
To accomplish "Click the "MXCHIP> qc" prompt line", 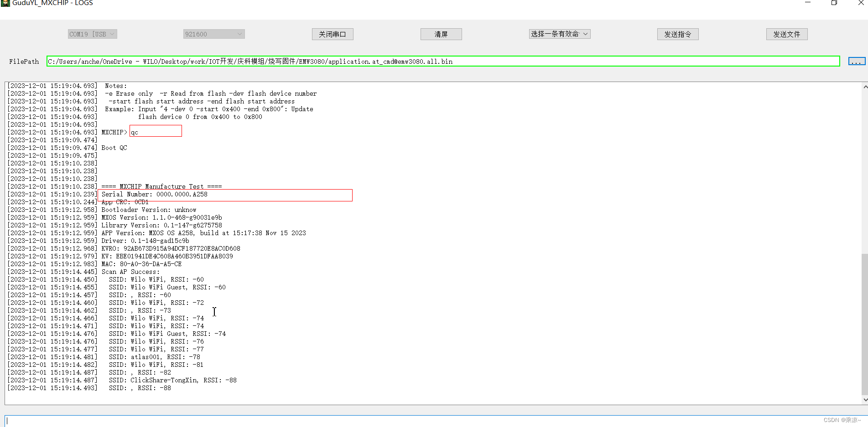I will (120, 132).
